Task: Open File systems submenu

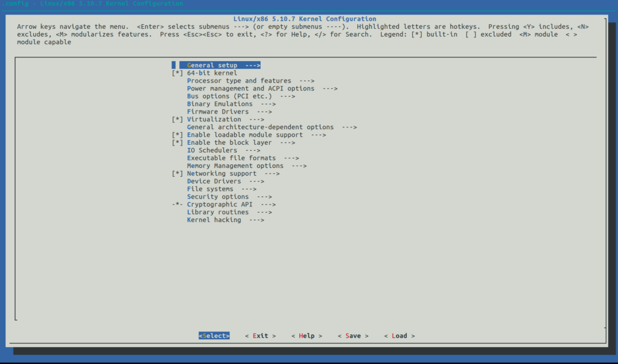Action: tap(221, 189)
